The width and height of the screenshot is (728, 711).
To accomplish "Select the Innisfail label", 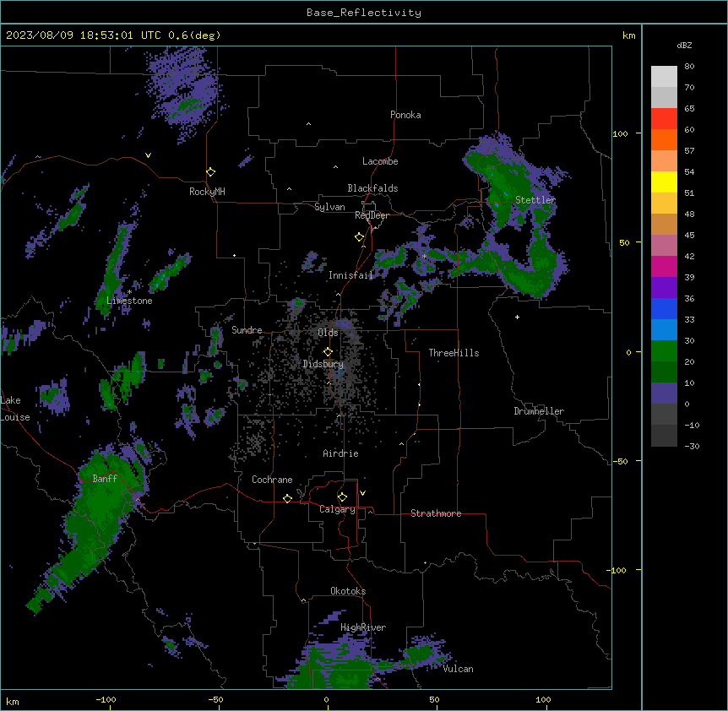I will 350,275.
